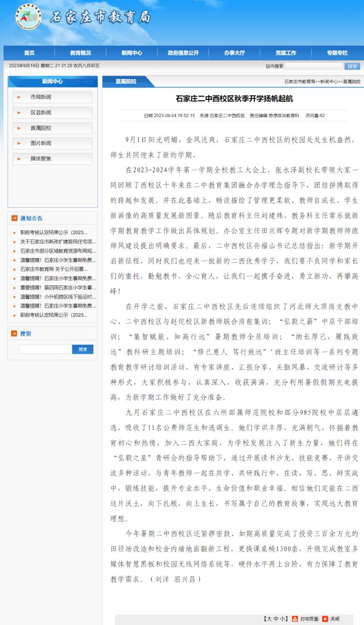Click 石家庄市教育局 in the breadcrumb

coord(299,82)
